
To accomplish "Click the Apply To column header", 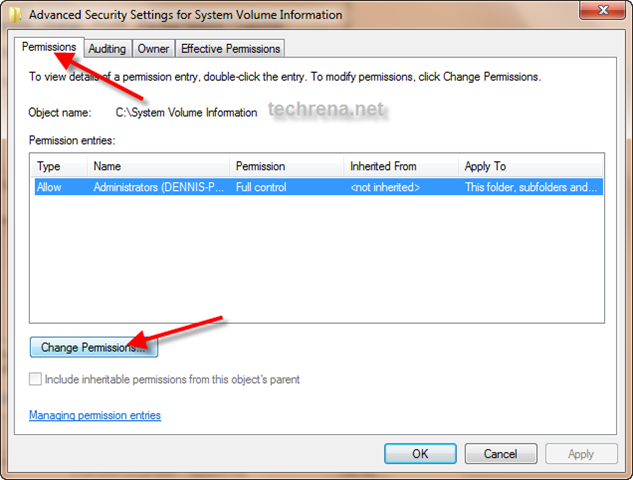I will (x=531, y=166).
